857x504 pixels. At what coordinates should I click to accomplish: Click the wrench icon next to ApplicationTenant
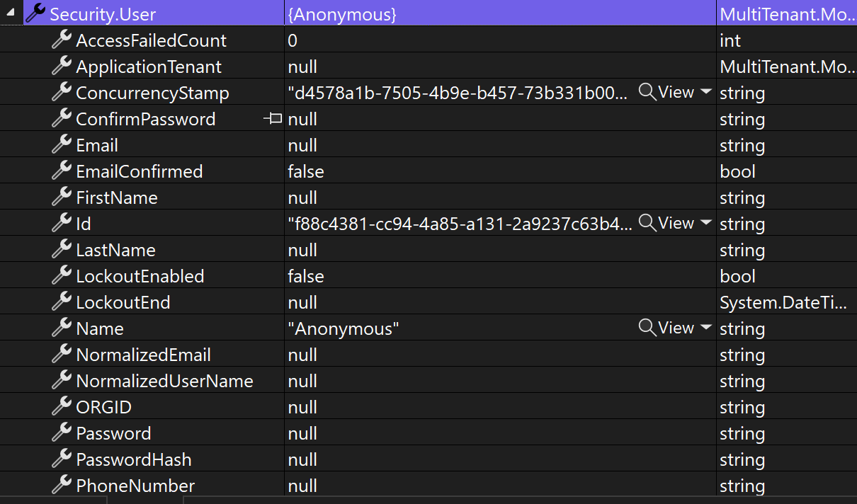[x=62, y=66]
